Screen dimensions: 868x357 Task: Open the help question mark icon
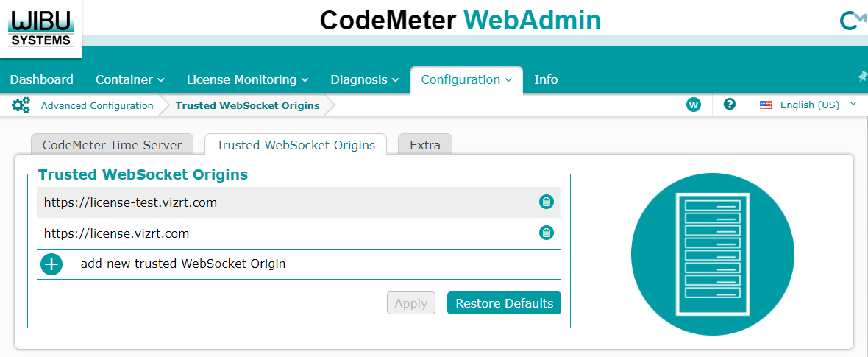730,105
